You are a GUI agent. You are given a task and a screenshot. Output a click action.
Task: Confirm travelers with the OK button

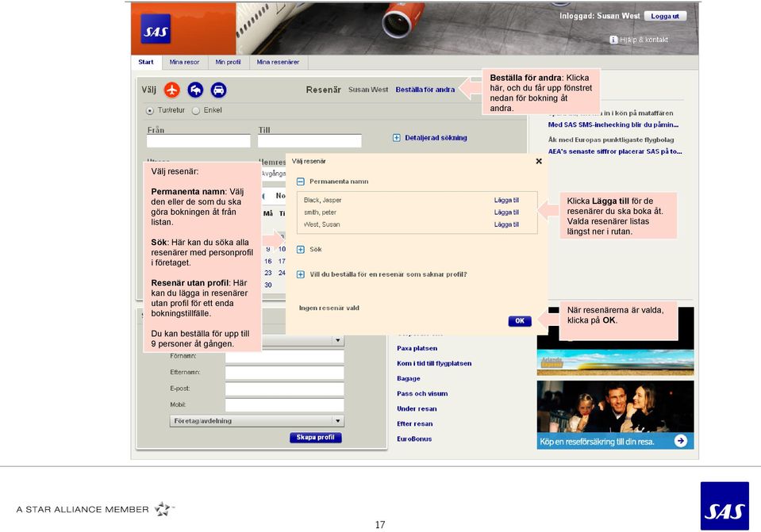coord(520,321)
